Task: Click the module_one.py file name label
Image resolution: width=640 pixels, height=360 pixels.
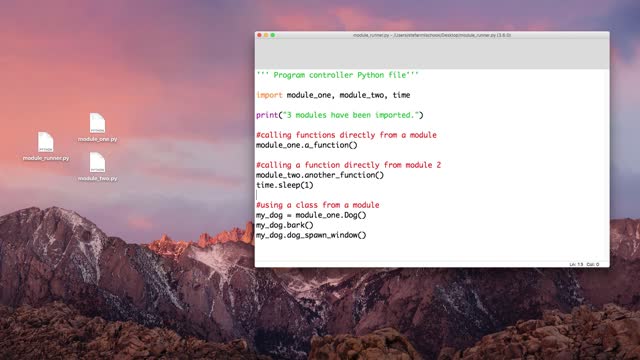Action: pyautogui.click(x=98, y=139)
